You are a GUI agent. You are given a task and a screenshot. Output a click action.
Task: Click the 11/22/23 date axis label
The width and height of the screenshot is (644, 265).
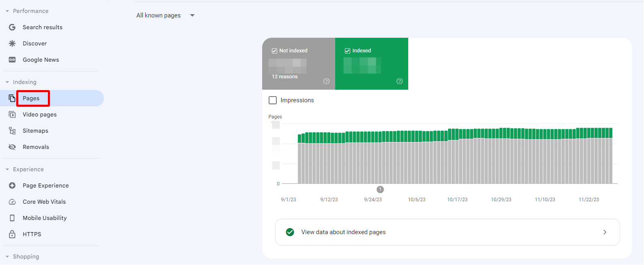(x=589, y=200)
